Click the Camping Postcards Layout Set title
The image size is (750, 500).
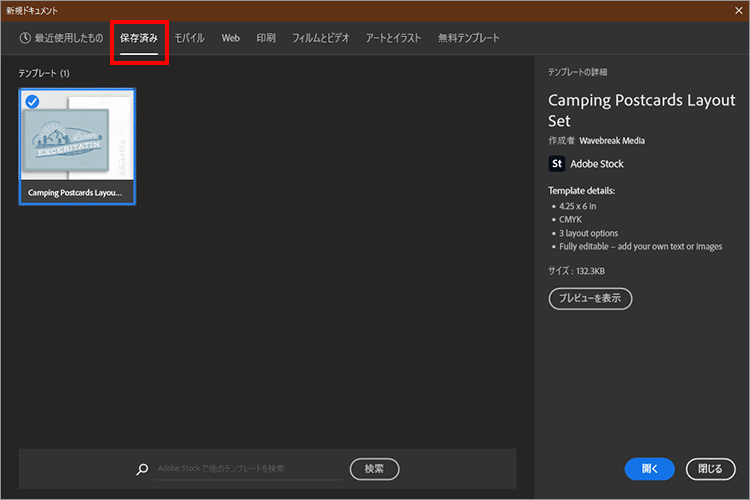coord(641,111)
